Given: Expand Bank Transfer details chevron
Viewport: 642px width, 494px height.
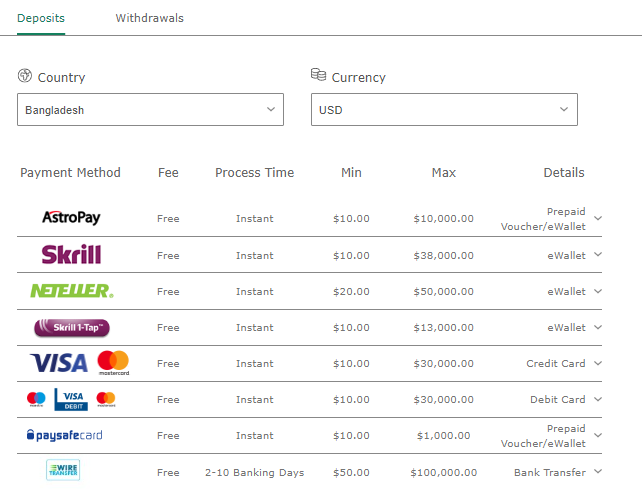Looking at the screenshot, I should tap(598, 471).
